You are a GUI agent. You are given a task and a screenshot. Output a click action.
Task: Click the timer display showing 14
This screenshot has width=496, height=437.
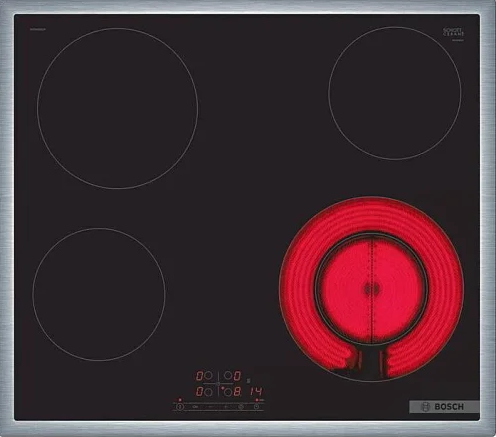[256, 391]
